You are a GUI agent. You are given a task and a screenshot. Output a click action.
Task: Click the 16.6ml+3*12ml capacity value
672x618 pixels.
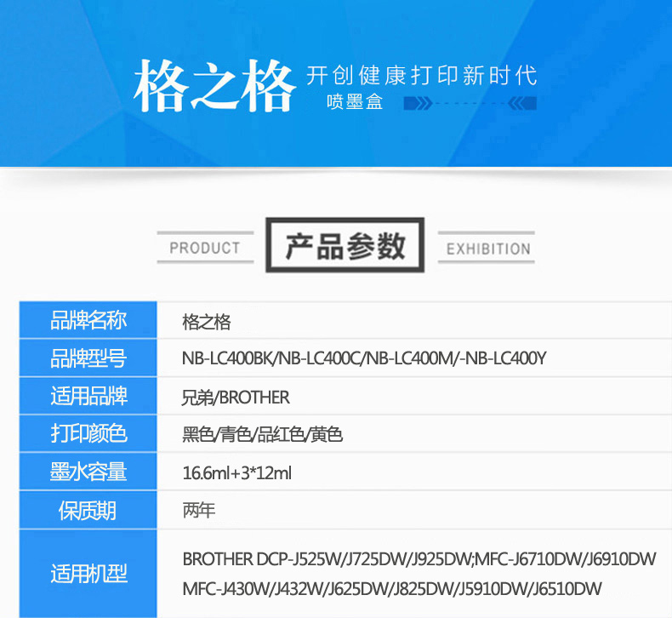237,473
